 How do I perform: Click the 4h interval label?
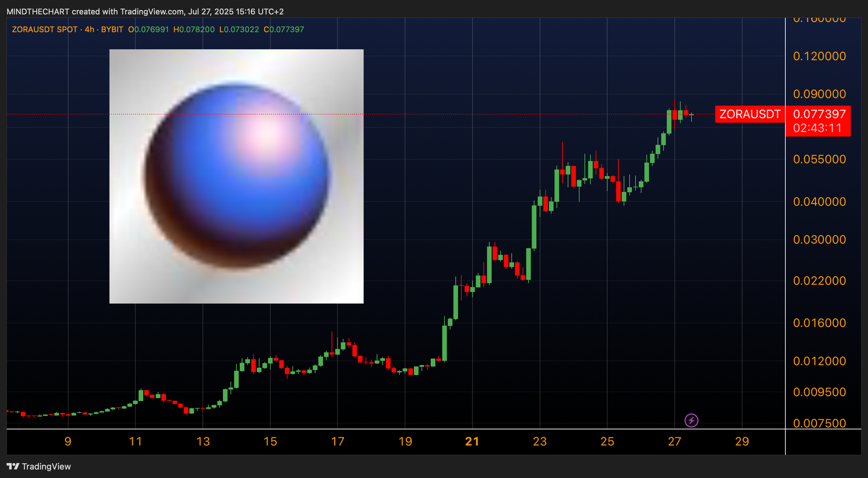click(90, 29)
